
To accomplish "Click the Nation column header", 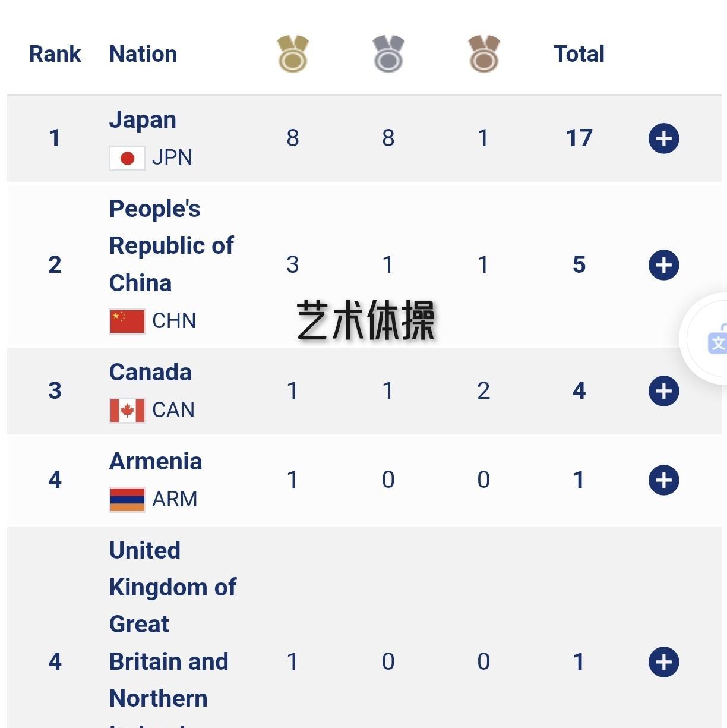I will click(x=143, y=54).
